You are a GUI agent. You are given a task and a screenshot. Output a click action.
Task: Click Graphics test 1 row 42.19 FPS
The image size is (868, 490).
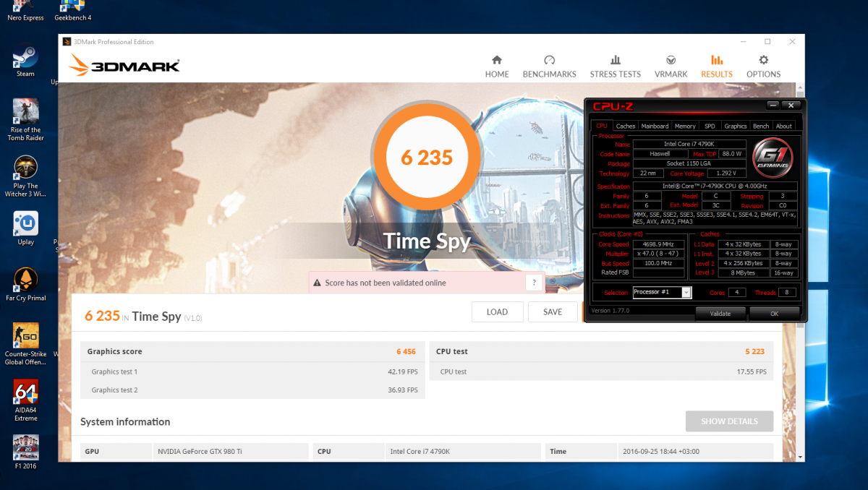pyautogui.click(x=253, y=371)
